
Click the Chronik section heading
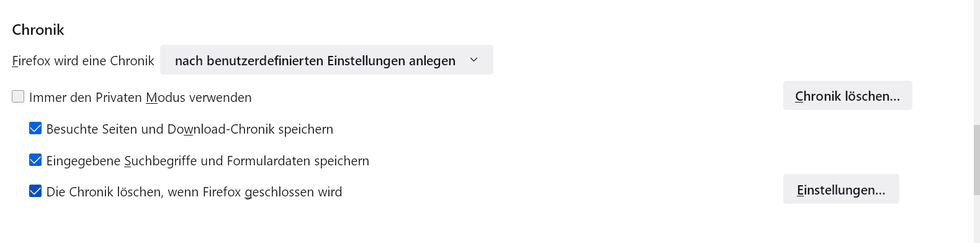[x=38, y=30]
